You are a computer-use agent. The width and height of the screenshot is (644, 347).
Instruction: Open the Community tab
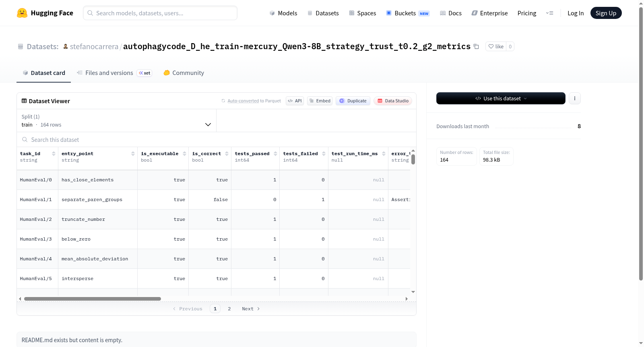tap(184, 73)
